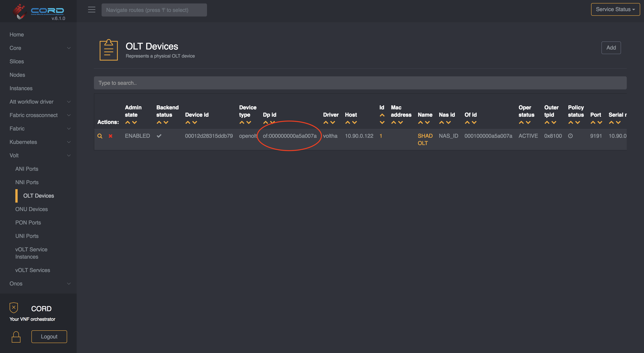Open vOLT Services

click(33, 270)
